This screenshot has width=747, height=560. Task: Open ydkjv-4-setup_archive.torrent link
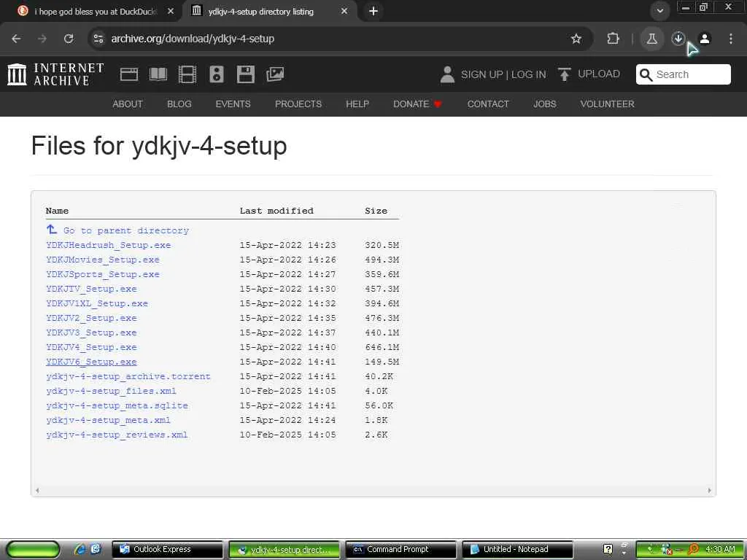point(128,376)
